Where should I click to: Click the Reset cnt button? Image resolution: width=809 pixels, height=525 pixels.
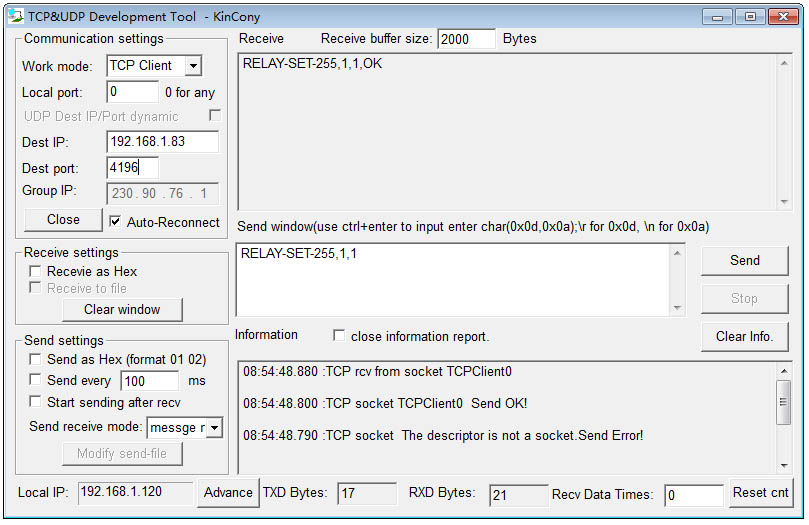tap(760, 492)
